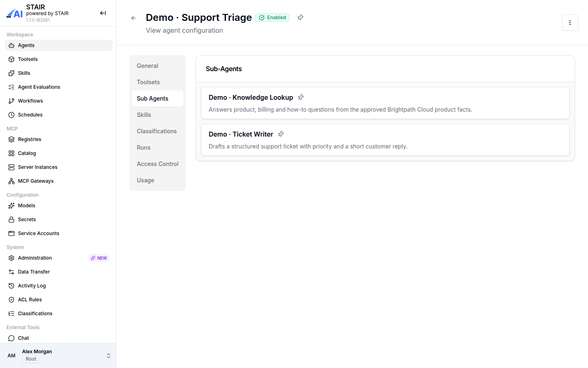Click the Toolsets box icon
Image resolution: width=588 pixels, height=368 pixels.
click(x=11, y=59)
